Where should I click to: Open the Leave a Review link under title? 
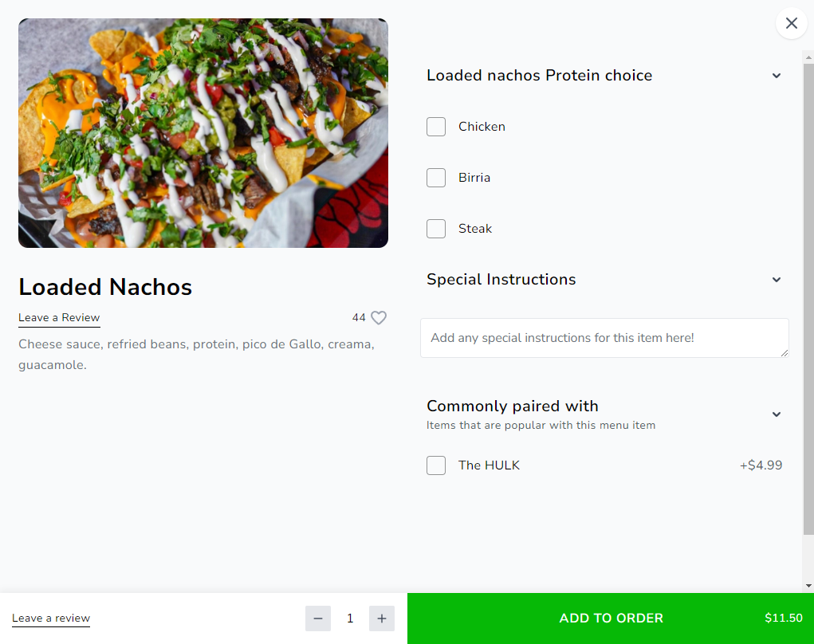[x=59, y=317]
